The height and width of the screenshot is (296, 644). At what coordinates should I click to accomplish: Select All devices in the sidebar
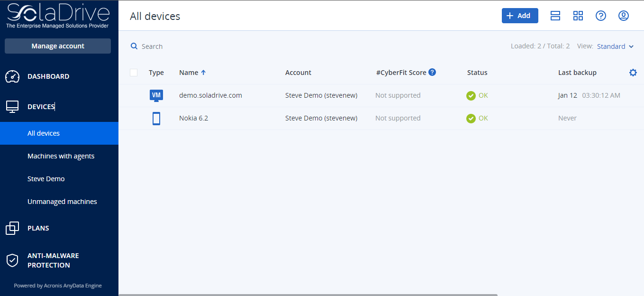click(x=59, y=133)
